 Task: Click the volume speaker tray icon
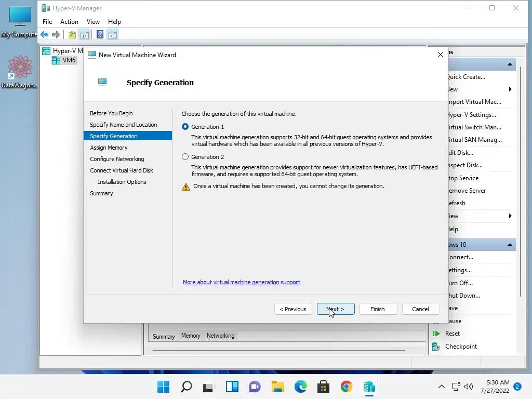coord(469,387)
